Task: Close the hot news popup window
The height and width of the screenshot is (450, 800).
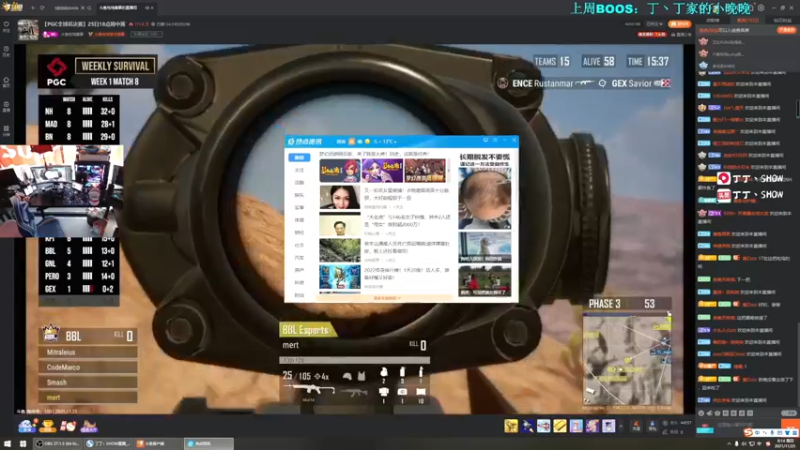Action: click(514, 140)
